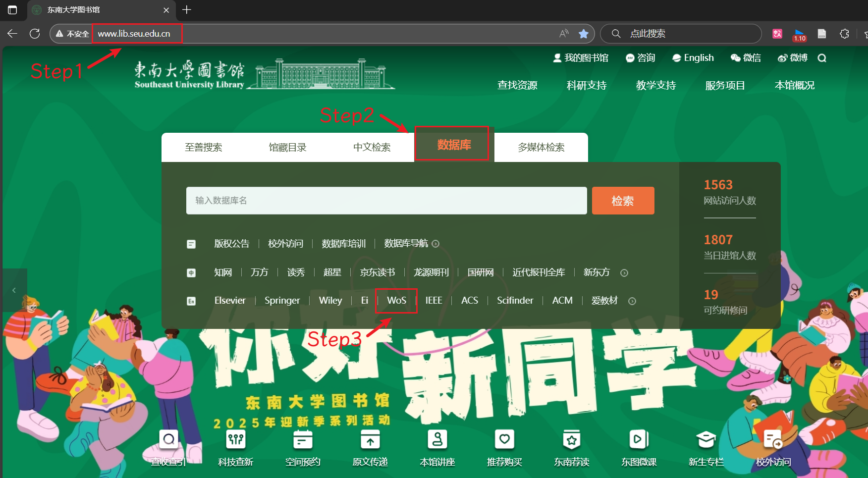Open 东图微课 via its play icon
Screen dimensions: 868x478
click(639, 439)
